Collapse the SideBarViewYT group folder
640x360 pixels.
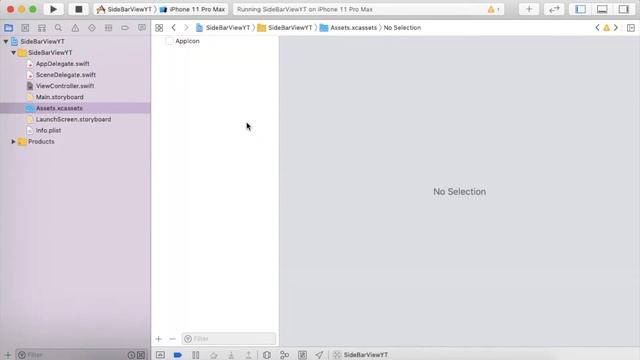pyautogui.click(x=13, y=53)
